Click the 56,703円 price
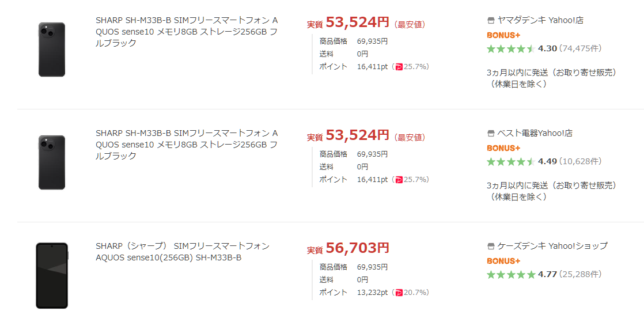The image size is (644, 322). 357,248
